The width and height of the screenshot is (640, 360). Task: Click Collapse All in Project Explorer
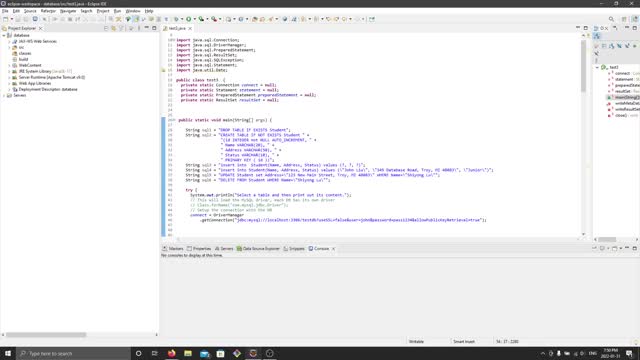pos(106,28)
